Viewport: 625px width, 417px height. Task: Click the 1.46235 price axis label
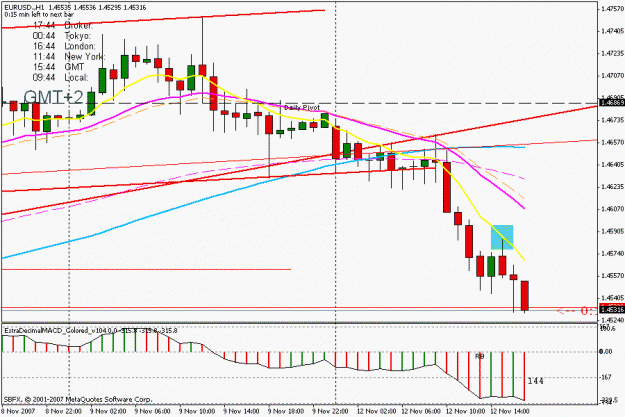pyautogui.click(x=613, y=187)
